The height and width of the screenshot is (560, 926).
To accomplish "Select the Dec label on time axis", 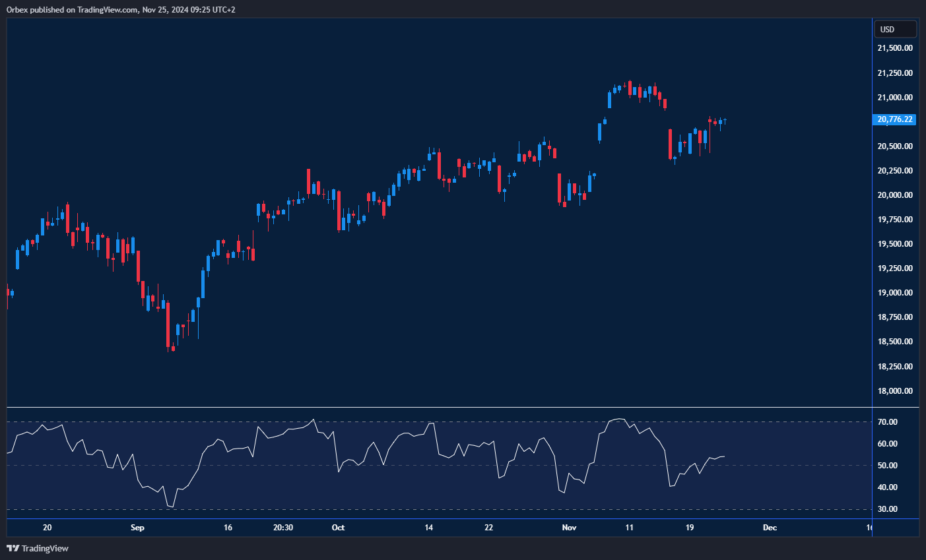I will 770,528.
